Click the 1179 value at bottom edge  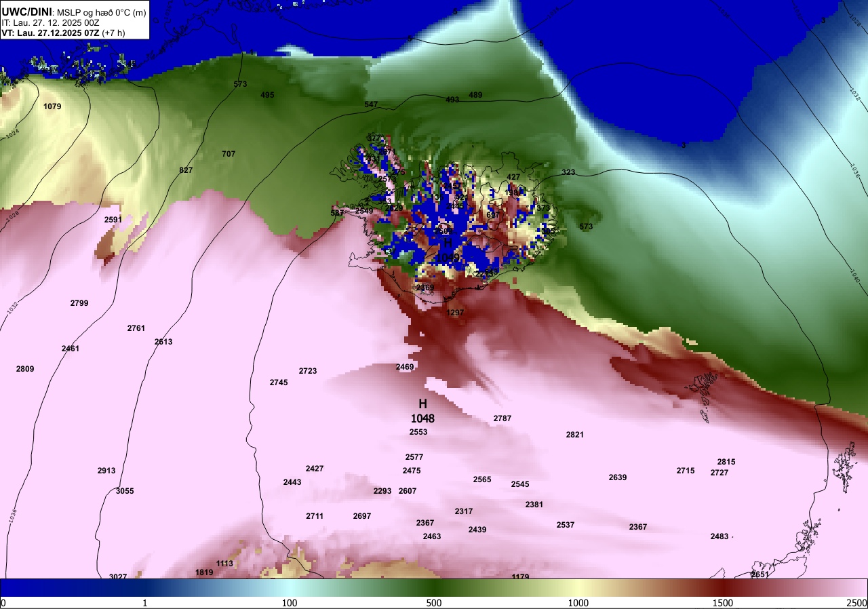click(520, 576)
